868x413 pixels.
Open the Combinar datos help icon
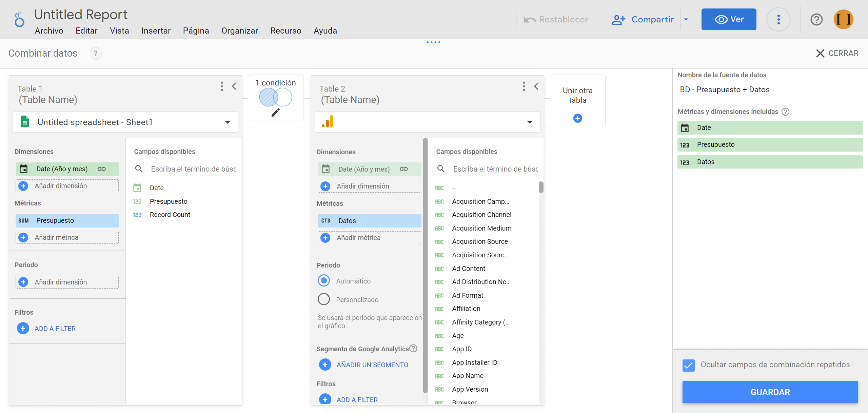pos(96,54)
